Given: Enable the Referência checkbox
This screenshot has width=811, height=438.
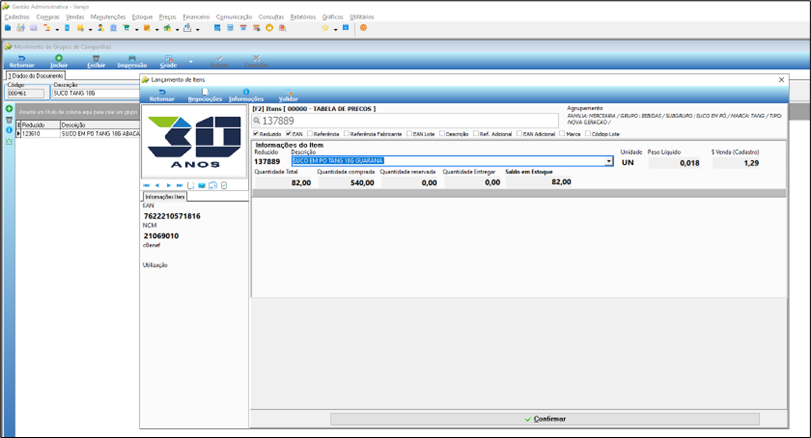Looking at the screenshot, I should 310,133.
